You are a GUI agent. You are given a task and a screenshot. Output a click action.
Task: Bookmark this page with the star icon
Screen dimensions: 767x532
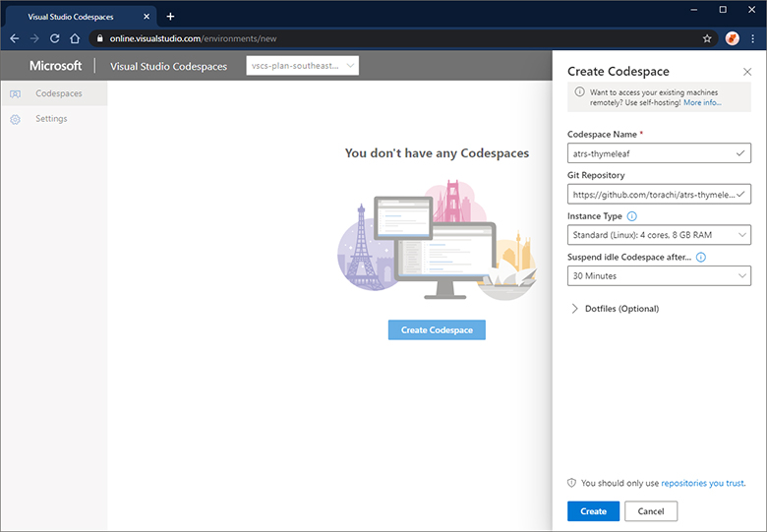(x=707, y=38)
